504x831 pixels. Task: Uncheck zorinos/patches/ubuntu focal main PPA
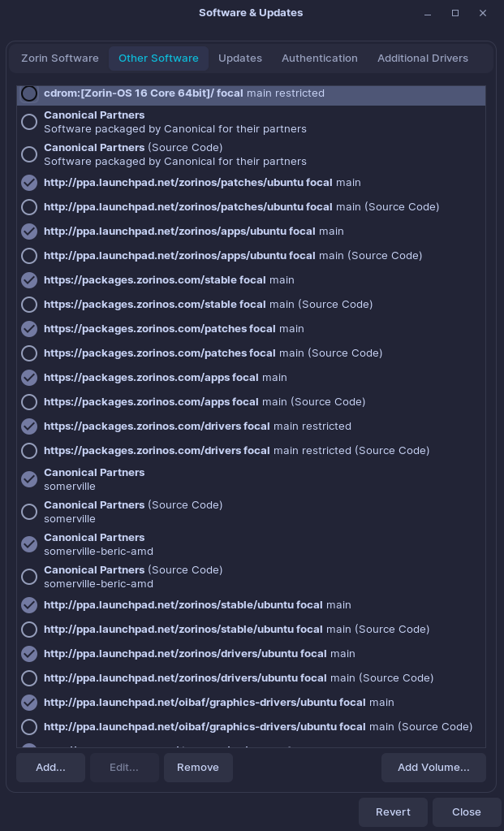(29, 183)
